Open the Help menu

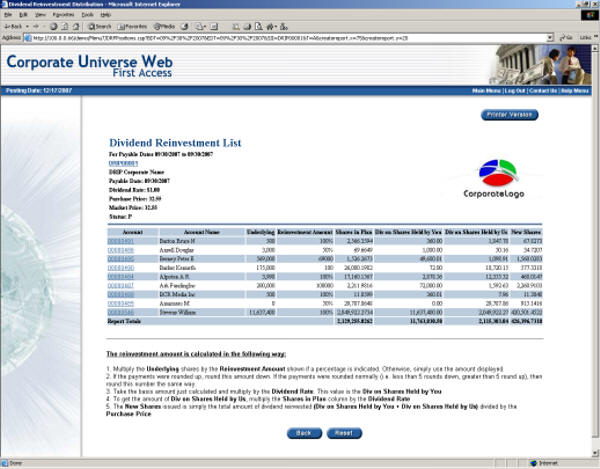pyautogui.click(x=106, y=15)
